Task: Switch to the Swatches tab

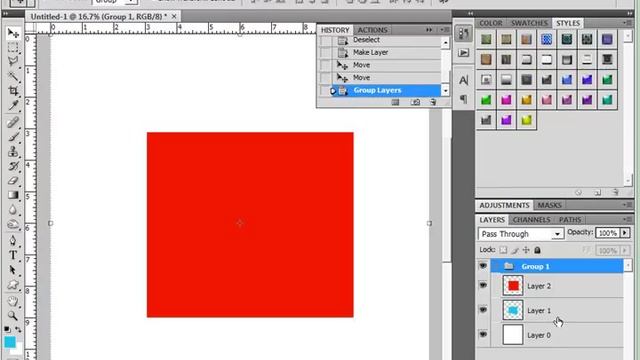Action: [529, 23]
